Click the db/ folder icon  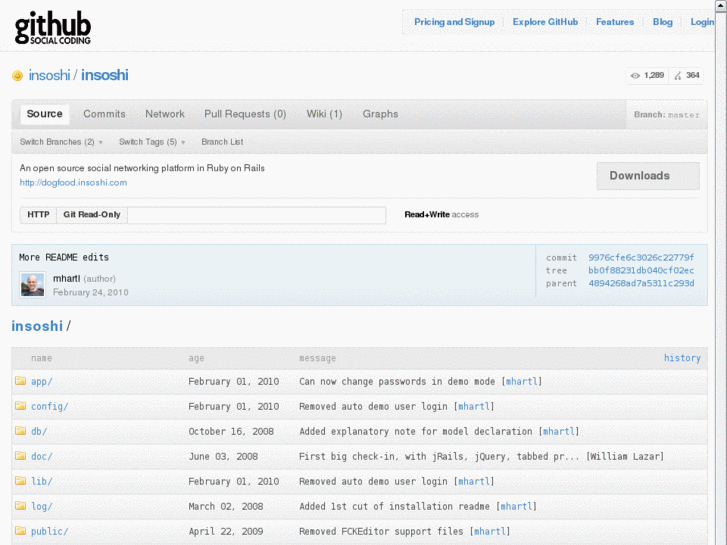tap(20, 431)
